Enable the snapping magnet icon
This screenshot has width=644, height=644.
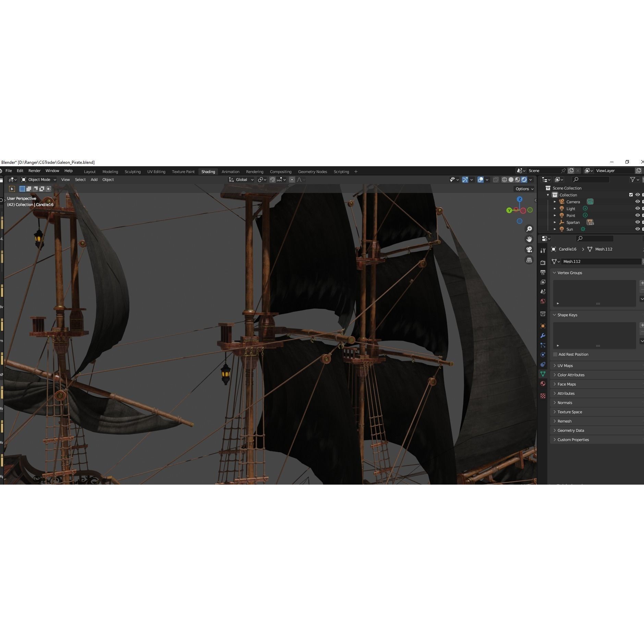(272, 180)
